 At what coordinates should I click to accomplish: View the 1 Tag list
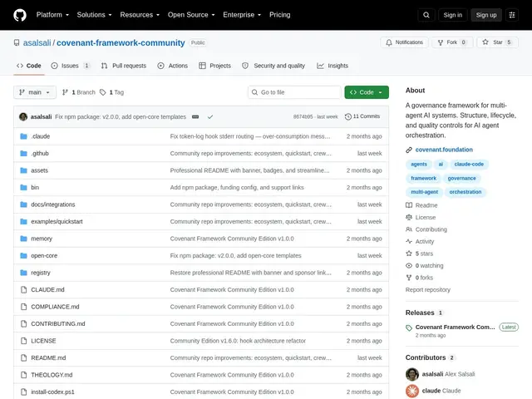click(111, 92)
